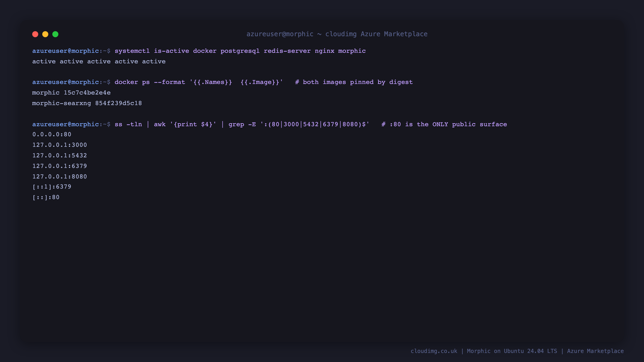Click the 'docker ps --format' command text
The image size is (644, 362).
coord(199,82)
